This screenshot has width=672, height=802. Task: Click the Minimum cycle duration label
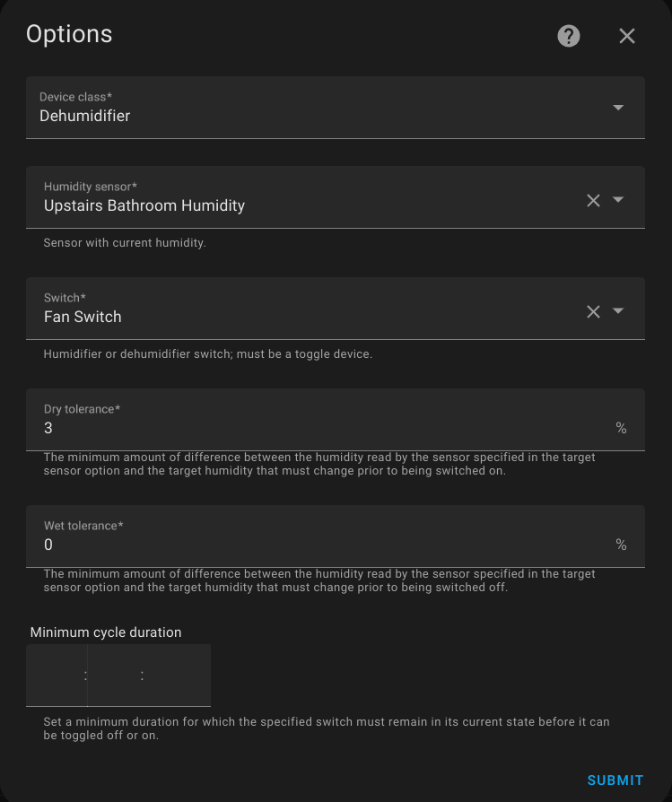click(106, 632)
